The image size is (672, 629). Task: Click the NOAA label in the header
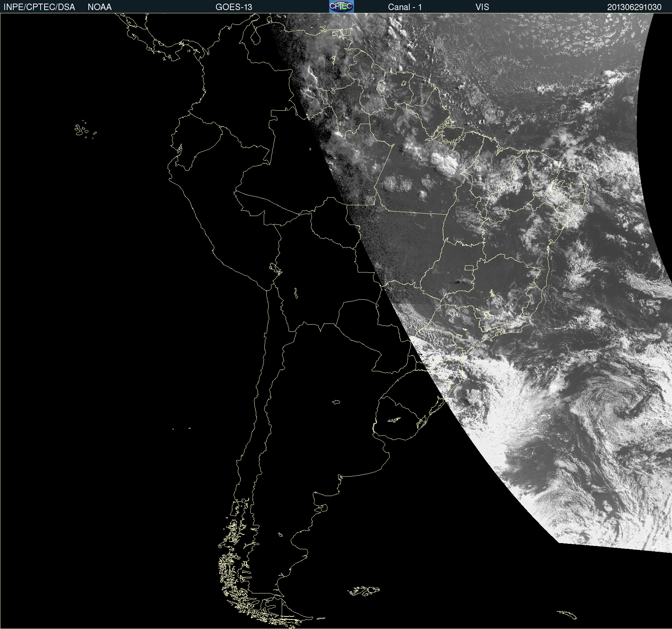pos(100,7)
